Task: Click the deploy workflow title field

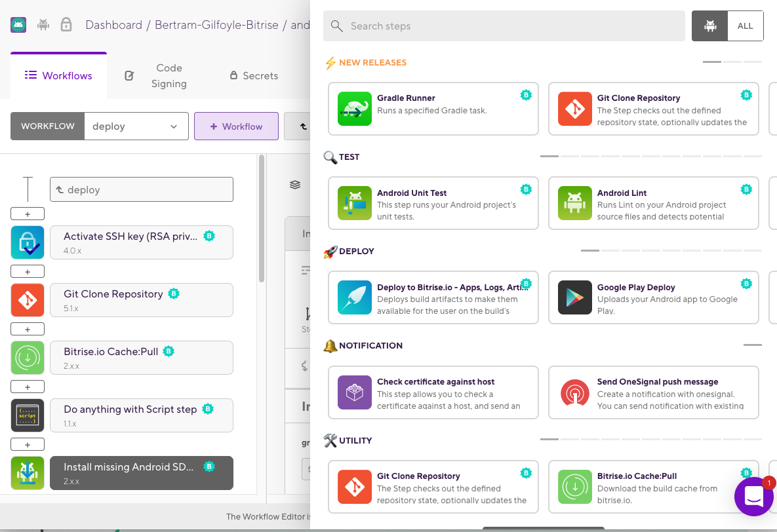Action: (x=141, y=190)
